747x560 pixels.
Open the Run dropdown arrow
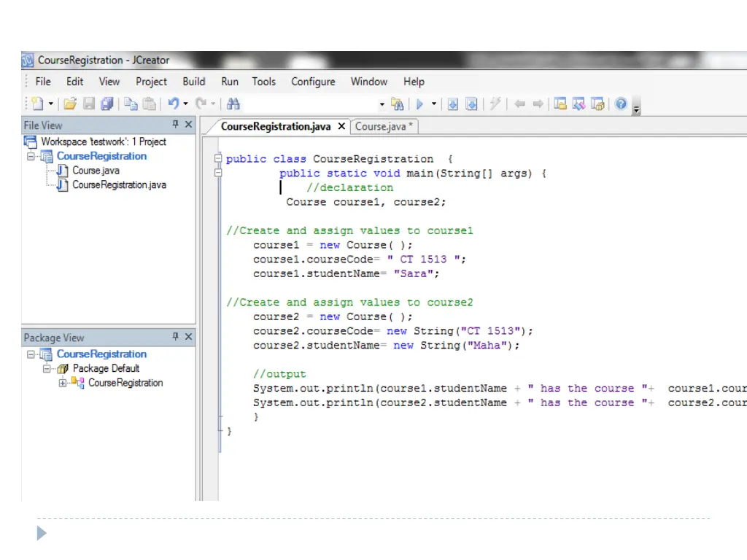pos(433,104)
